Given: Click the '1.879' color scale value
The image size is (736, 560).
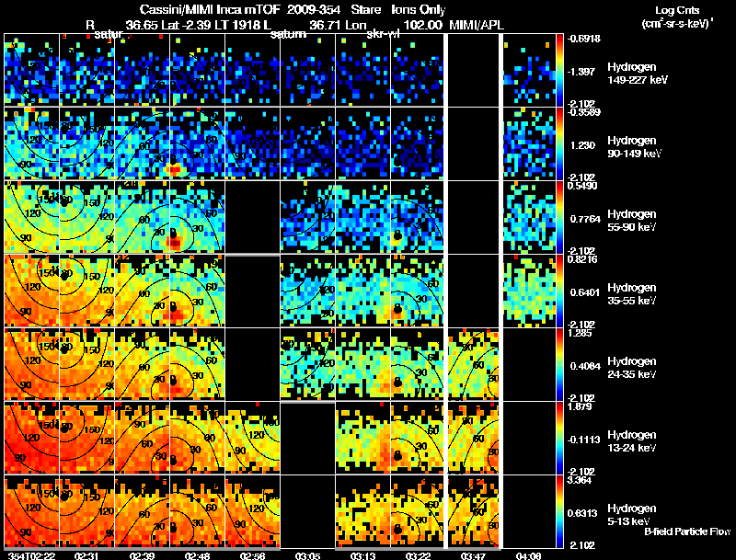Looking at the screenshot, I should tap(580, 406).
